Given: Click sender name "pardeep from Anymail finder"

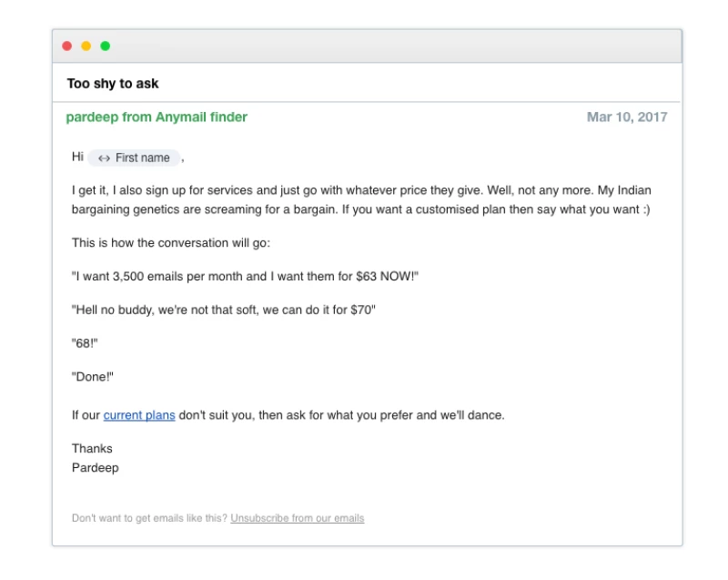Looking at the screenshot, I should (157, 117).
